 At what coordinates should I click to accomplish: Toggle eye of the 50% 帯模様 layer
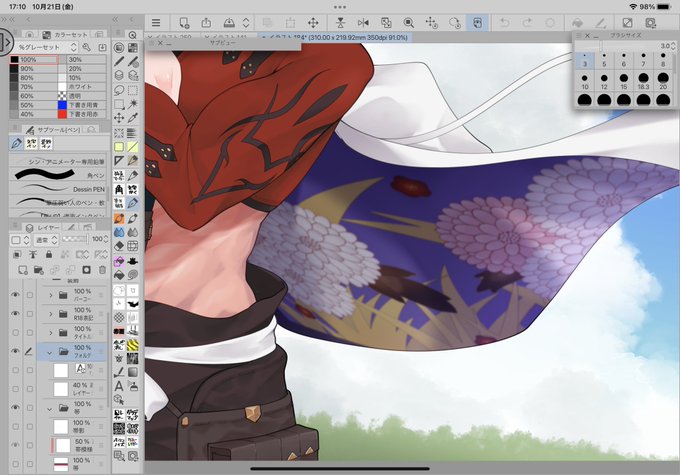pos(16,445)
